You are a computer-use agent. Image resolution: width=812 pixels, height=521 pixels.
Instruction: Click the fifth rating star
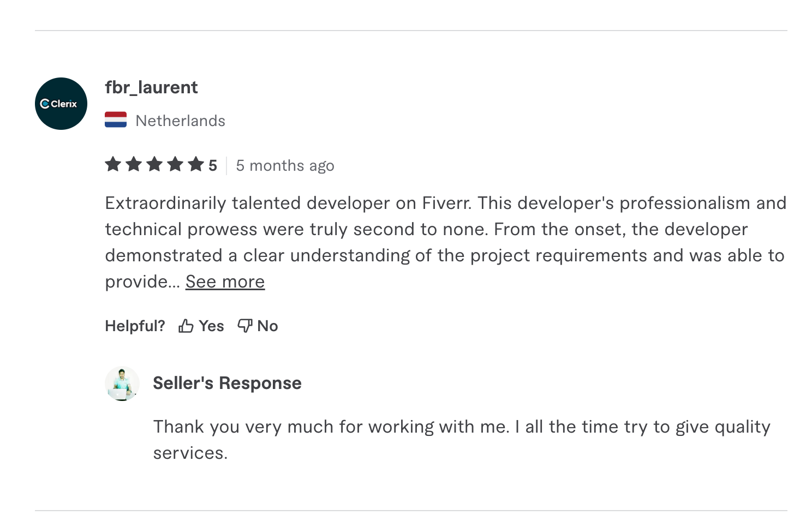[196, 164]
